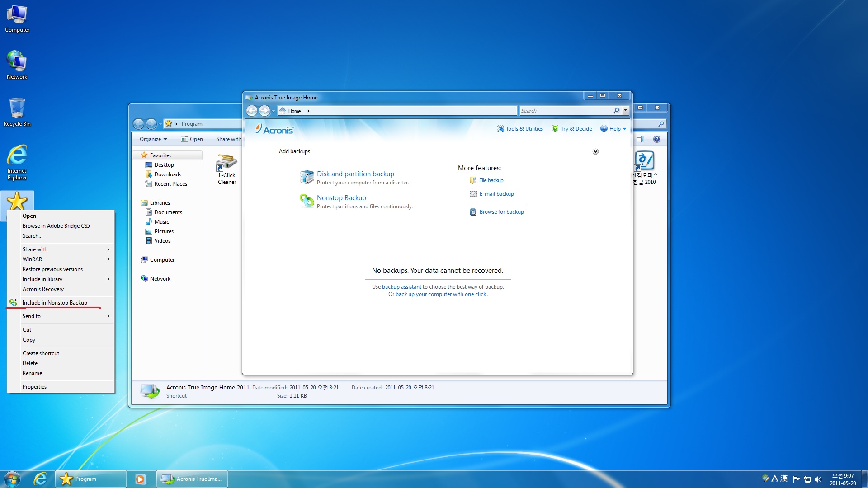Choose Browse in Adobe Bridge CS5

[x=61, y=226]
